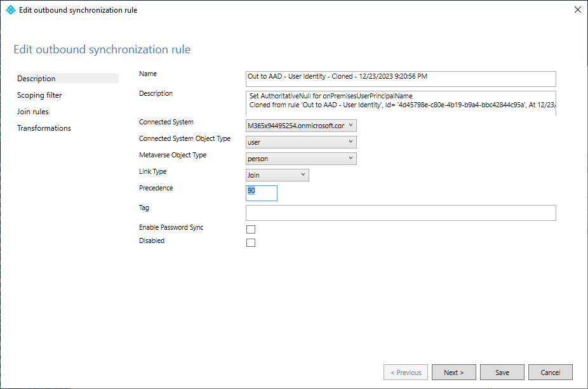Click the Save button

[x=502, y=373]
